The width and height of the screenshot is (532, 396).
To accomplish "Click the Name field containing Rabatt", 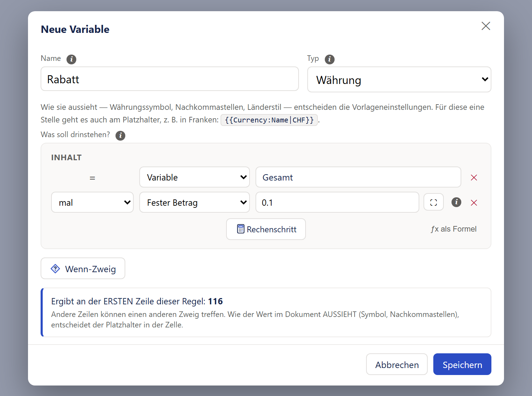I will [170, 79].
